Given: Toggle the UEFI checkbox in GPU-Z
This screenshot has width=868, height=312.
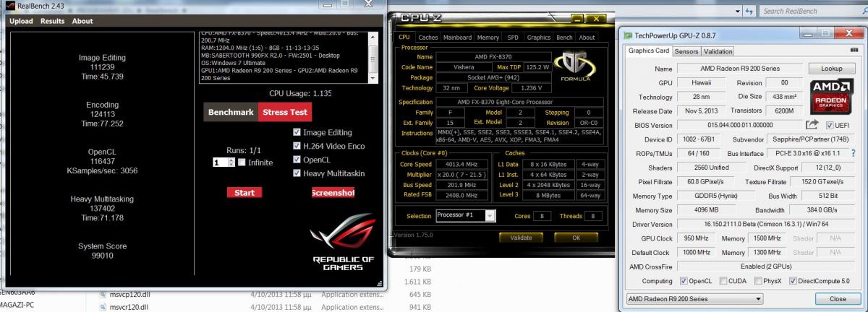Looking at the screenshot, I should click(830, 126).
